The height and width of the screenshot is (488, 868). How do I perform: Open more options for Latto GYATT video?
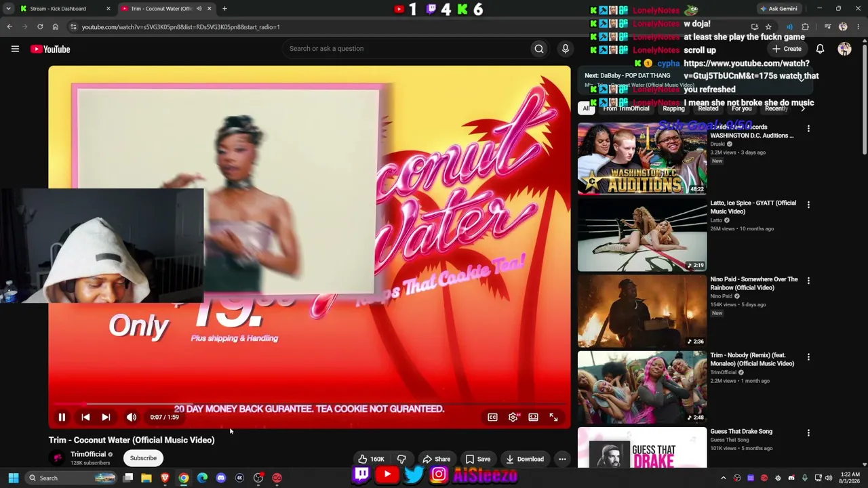pos(808,204)
